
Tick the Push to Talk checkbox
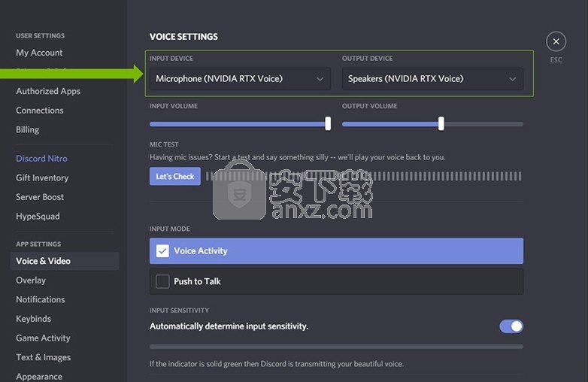(162, 281)
